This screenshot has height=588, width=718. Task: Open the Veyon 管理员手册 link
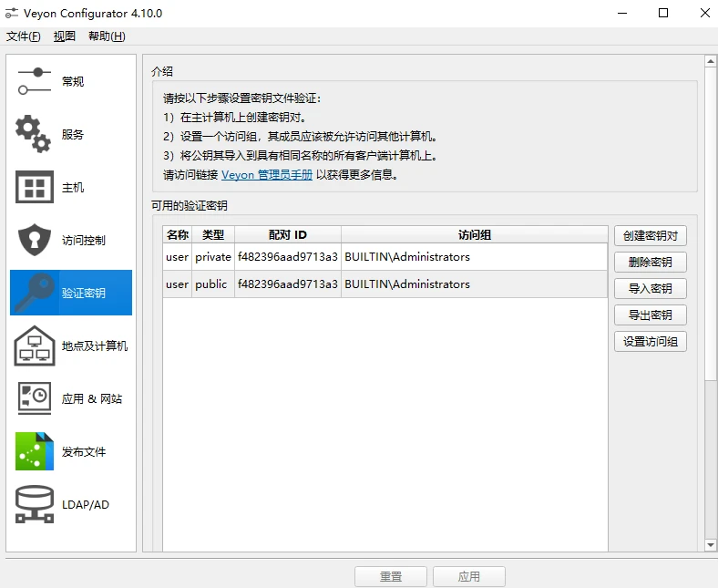point(267,175)
